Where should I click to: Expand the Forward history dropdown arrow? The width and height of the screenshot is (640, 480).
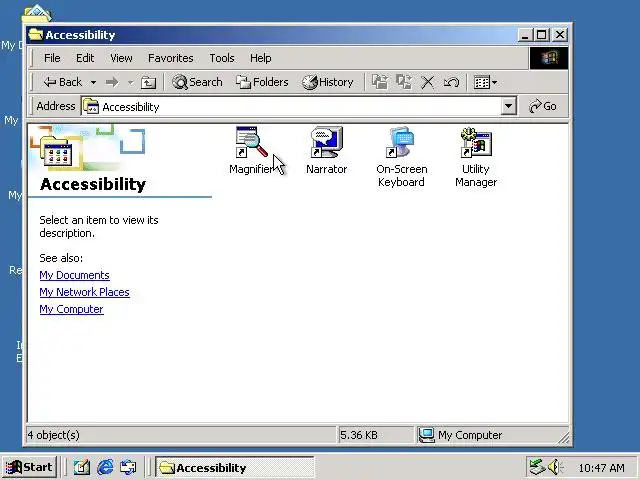[131, 82]
